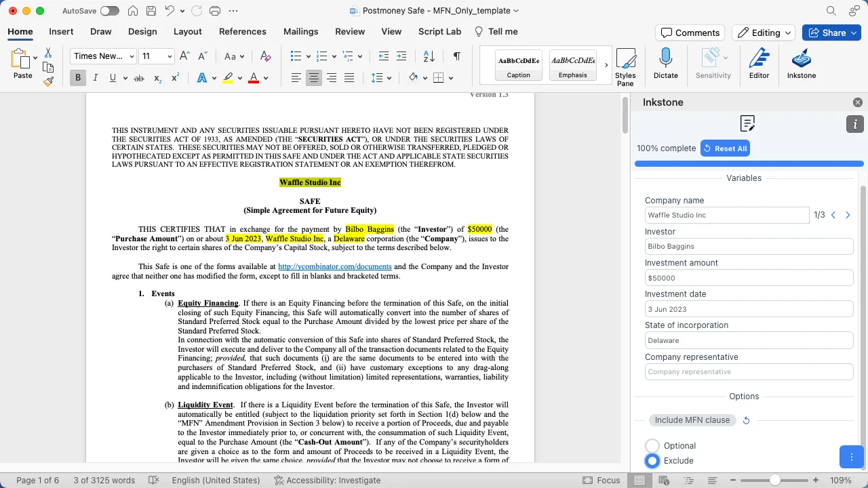
Task: Show paragraph marks pilcrow icon
Action: point(457,56)
